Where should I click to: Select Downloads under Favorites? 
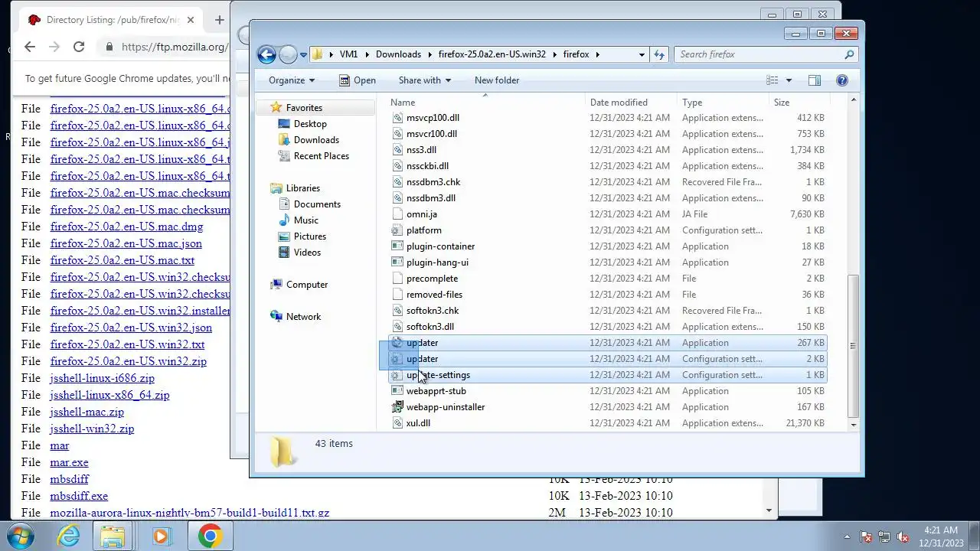316,140
